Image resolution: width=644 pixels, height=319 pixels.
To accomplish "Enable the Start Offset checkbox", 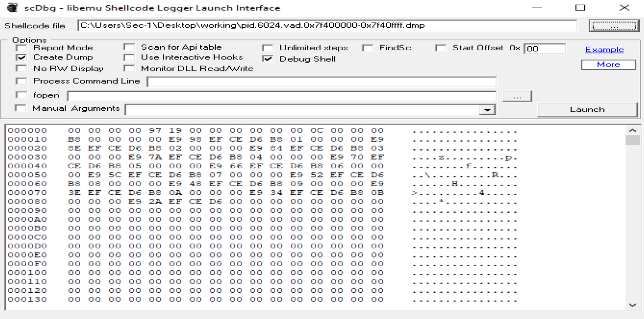I will click(x=441, y=48).
